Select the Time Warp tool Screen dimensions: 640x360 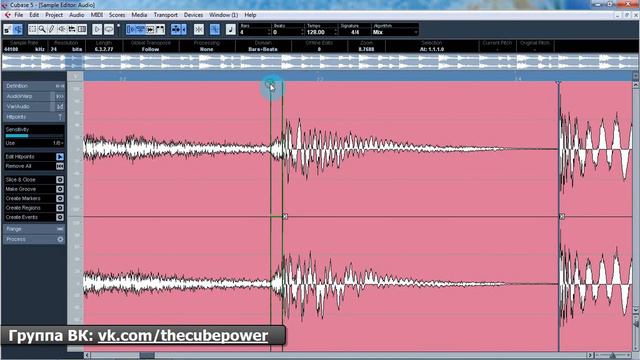point(82,29)
